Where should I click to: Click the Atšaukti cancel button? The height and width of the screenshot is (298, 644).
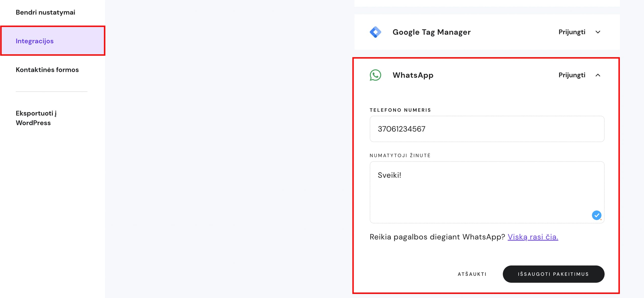[472, 274]
